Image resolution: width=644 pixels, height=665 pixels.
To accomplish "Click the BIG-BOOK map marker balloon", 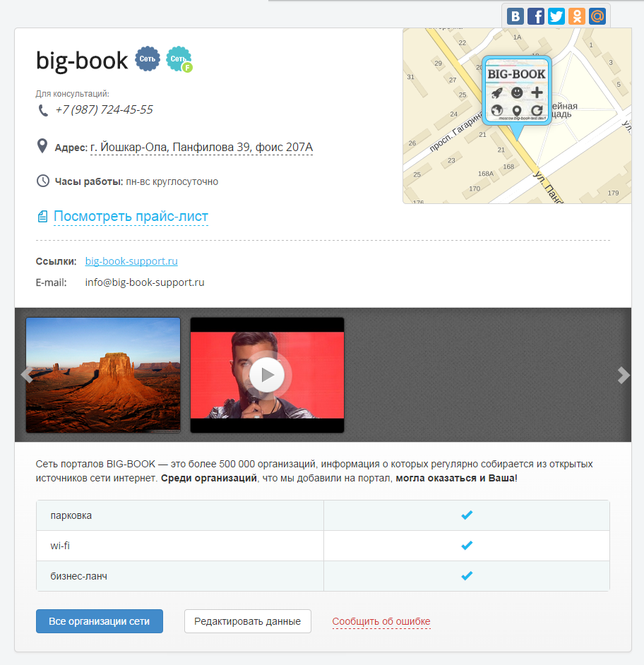I will click(x=517, y=90).
